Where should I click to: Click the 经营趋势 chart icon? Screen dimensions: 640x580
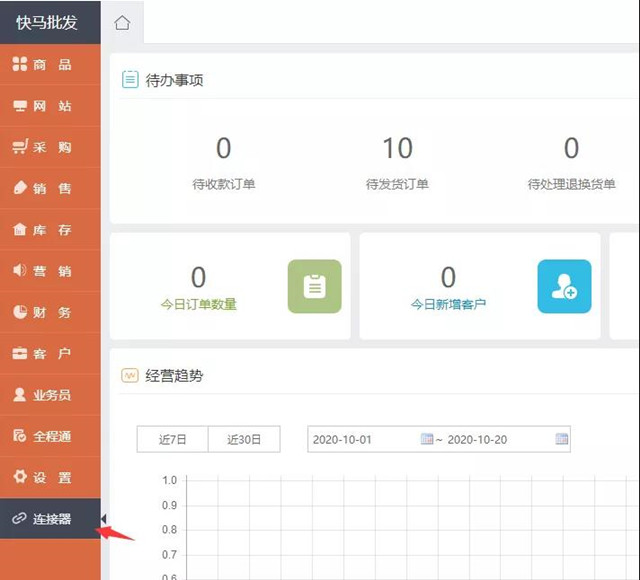coord(130,376)
